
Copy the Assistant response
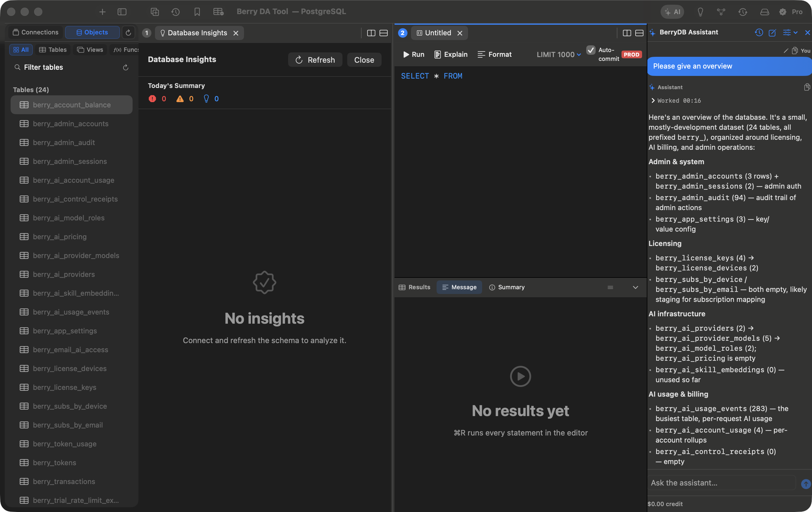(x=807, y=87)
